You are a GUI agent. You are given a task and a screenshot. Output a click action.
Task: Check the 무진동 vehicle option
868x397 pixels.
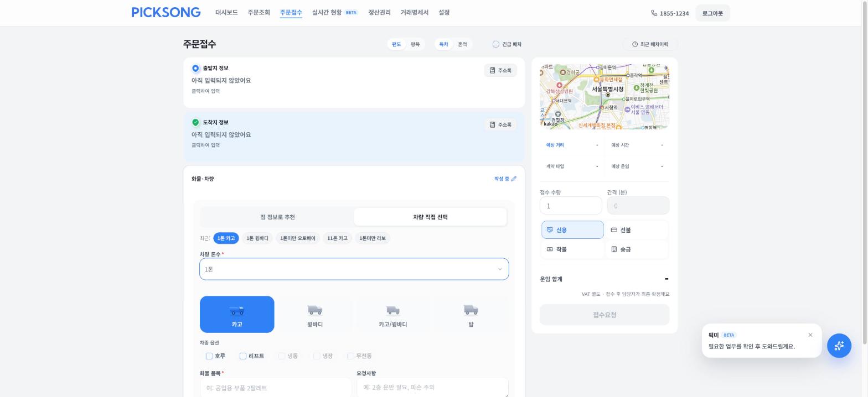(350, 356)
